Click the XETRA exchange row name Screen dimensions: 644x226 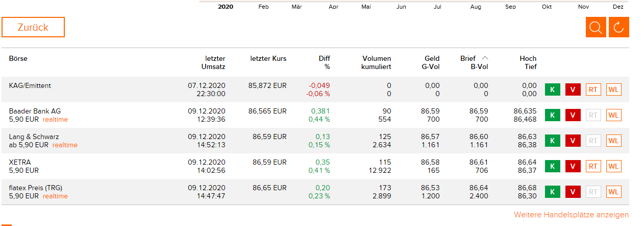point(20,162)
